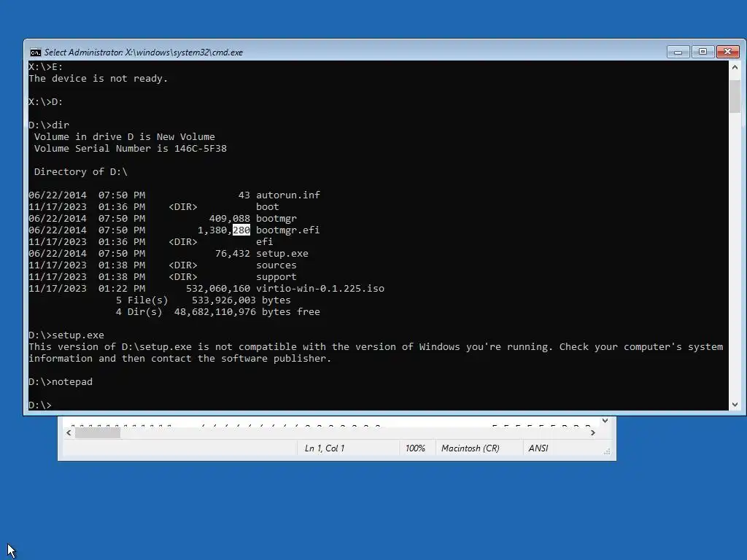Maximize the Administrator cmd.exe window
The image size is (747, 560).
703,52
